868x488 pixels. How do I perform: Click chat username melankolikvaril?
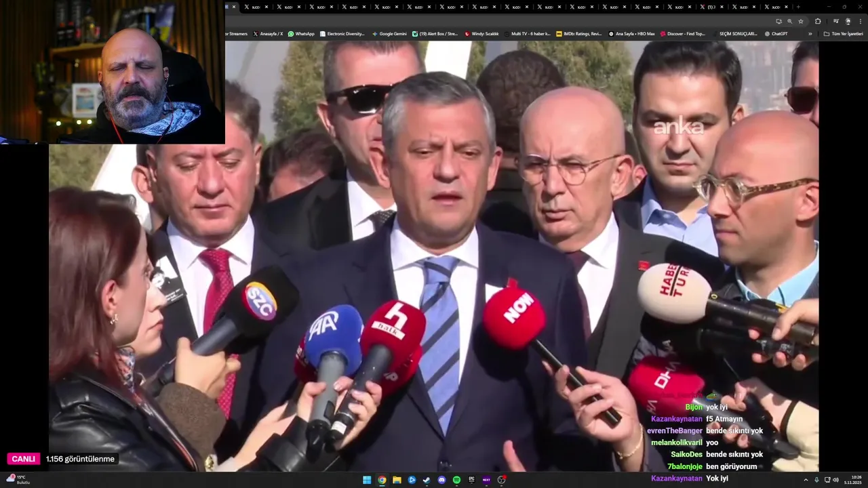pyautogui.click(x=676, y=443)
